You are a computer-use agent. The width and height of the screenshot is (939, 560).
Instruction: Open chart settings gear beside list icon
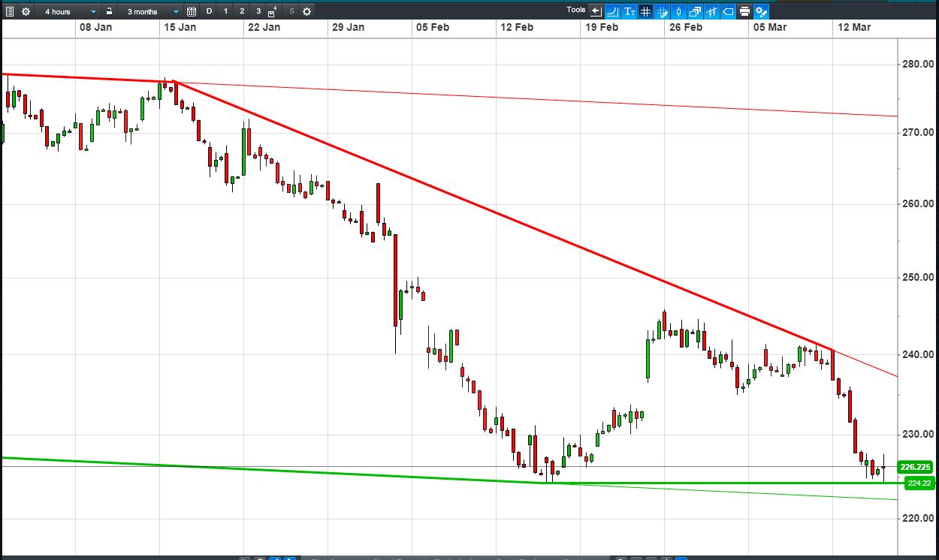point(26,11)
